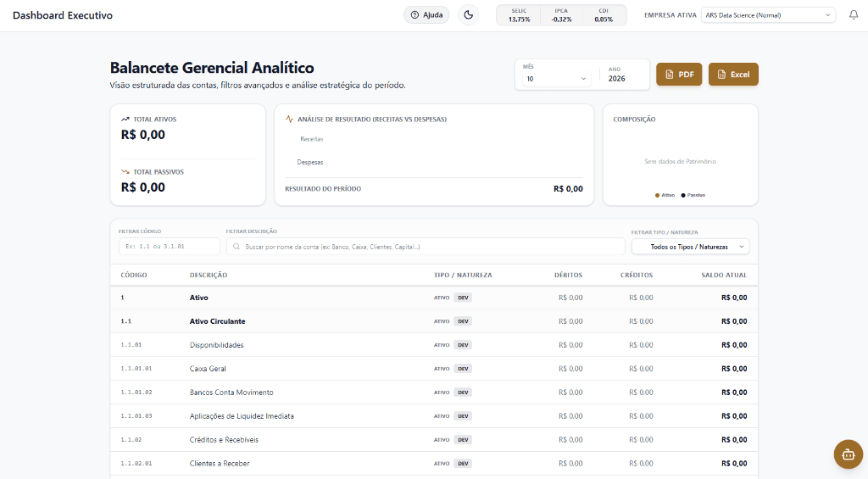Export the report as PDF

(x=679, y=75)
